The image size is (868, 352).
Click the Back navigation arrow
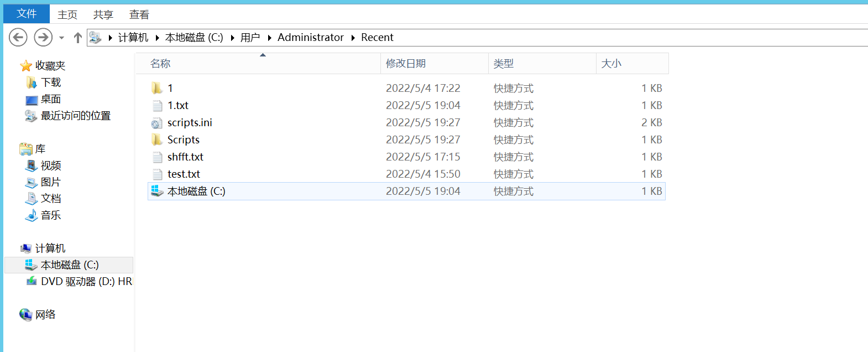[18, 38]
